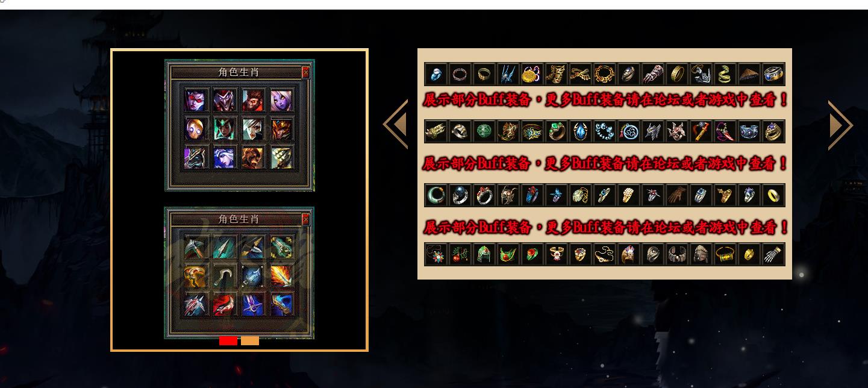Screen dimensions: 868x388
Task: Go to the previous equipment slide
Action: (396, 125)
